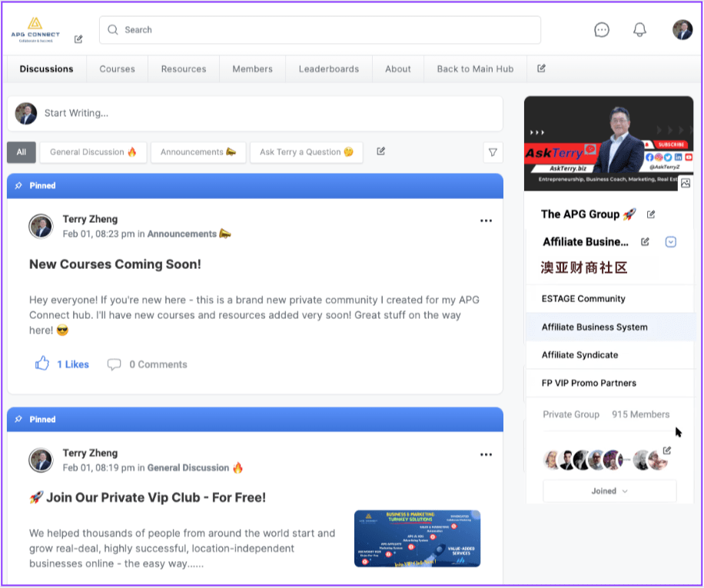Click the Start Writing... post box
This screenshot has height=588, width=704.
tap(255, 113)
